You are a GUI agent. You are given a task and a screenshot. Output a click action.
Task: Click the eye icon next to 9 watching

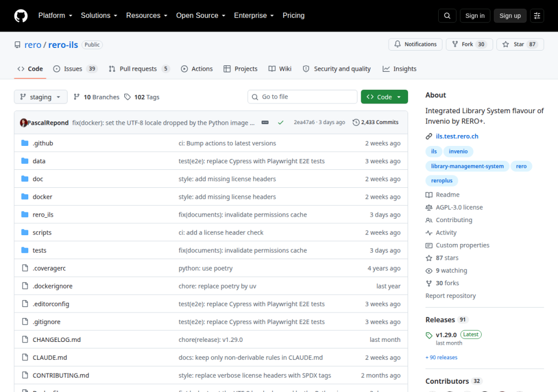pyautogui.click(x=429, y=271)
